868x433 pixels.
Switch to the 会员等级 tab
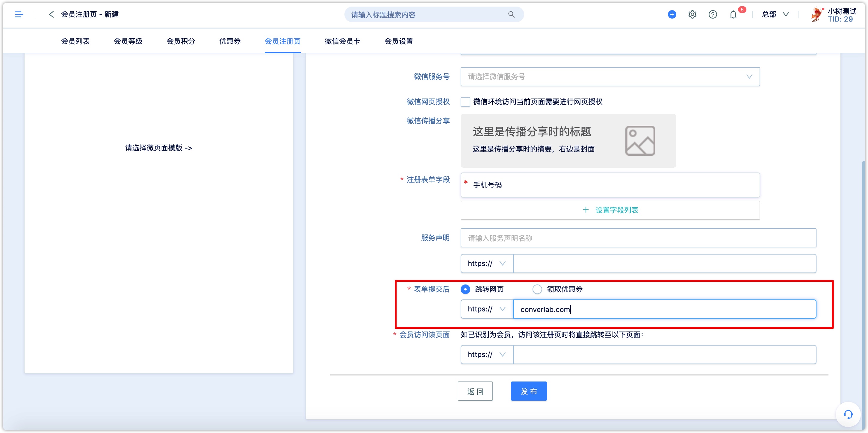pos(128,41)
